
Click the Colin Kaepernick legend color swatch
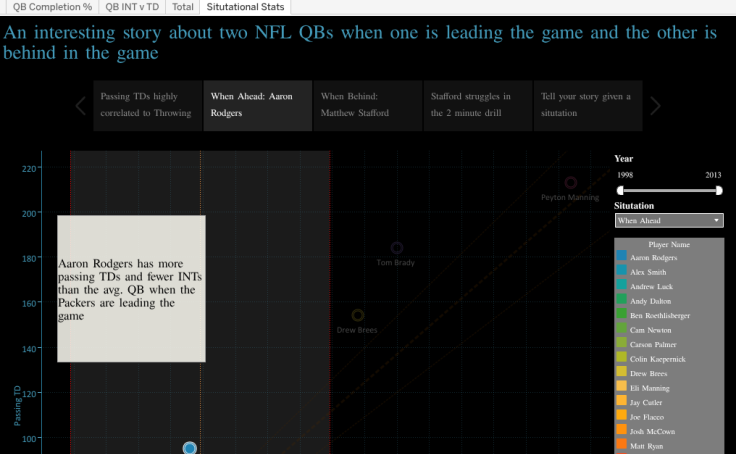[x=621, y=357]
